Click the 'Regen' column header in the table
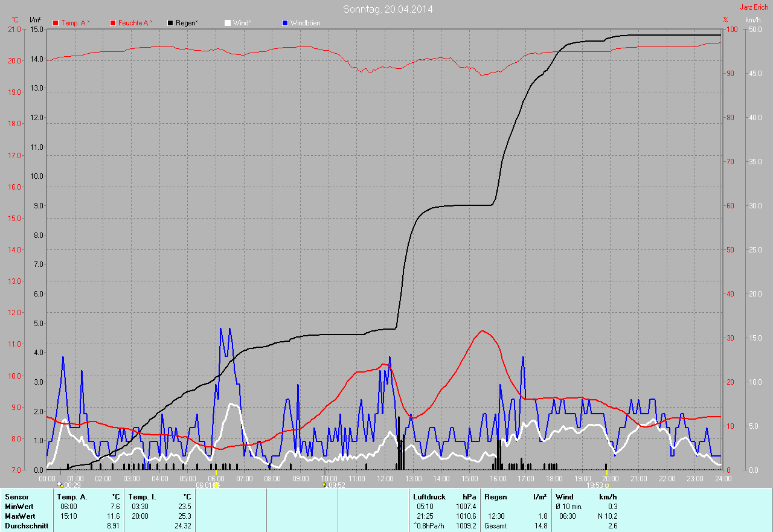Screen dimensions: 773x532 pyautogui.click(x=496, y=497)
